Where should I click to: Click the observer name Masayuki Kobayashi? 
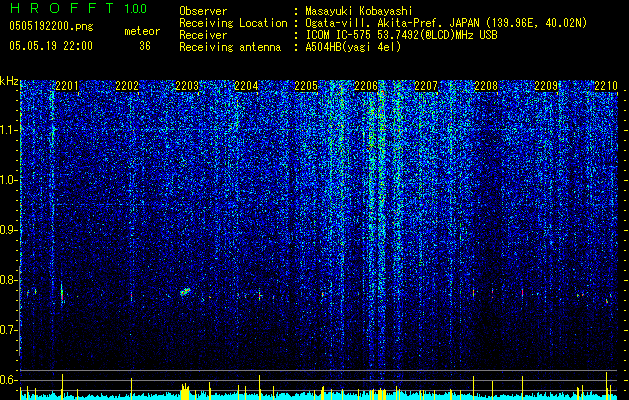tap(359, 11)
